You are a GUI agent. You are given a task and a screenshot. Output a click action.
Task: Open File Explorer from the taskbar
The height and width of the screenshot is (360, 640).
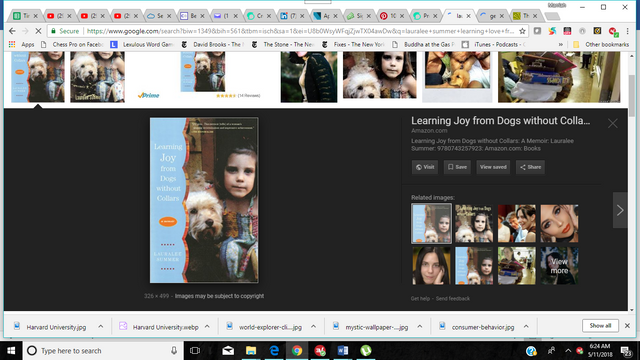click(251, 351)
